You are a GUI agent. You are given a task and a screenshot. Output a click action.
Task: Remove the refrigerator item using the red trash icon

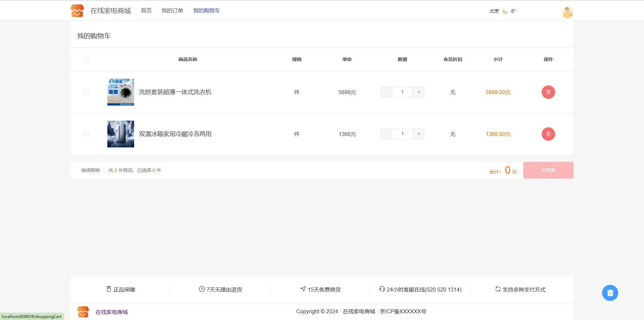coord(548,134)
